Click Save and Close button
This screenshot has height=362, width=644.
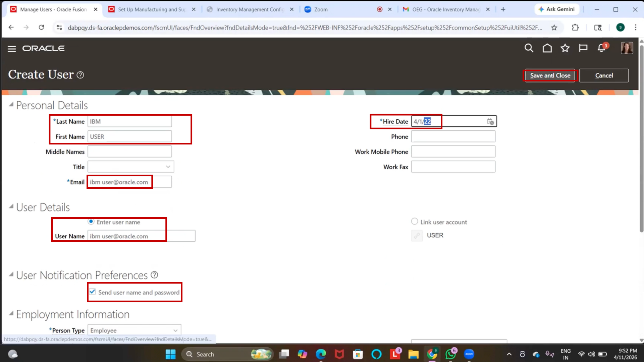(x=550, y=75)
